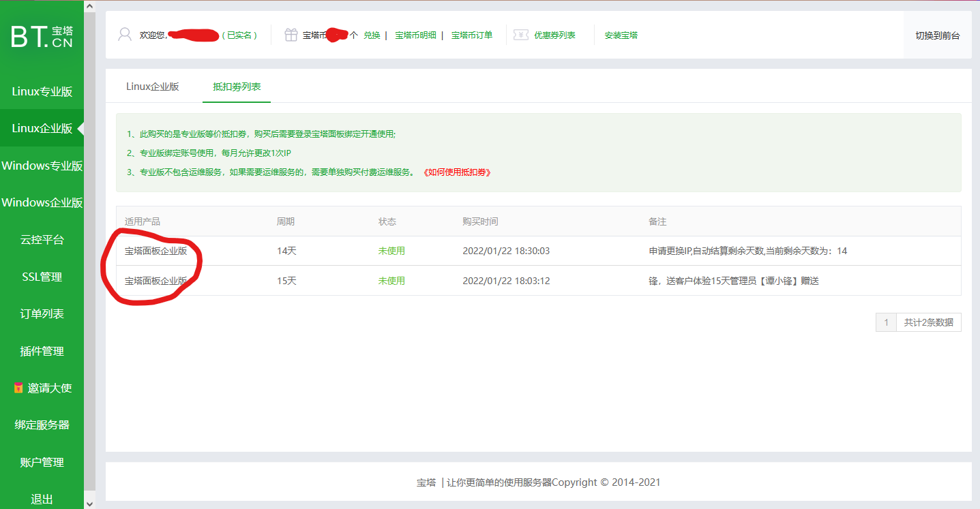Viewport: 980px width, 509px height.
Task: Click the 购买时间 column header
Action: pyautogui.click(x=480, y=221)
